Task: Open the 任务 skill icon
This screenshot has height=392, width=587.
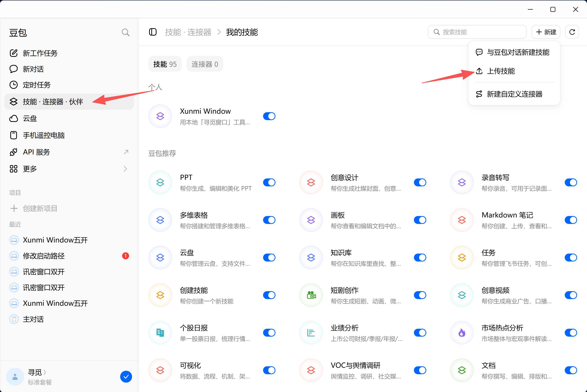Action: click(462, 258)
